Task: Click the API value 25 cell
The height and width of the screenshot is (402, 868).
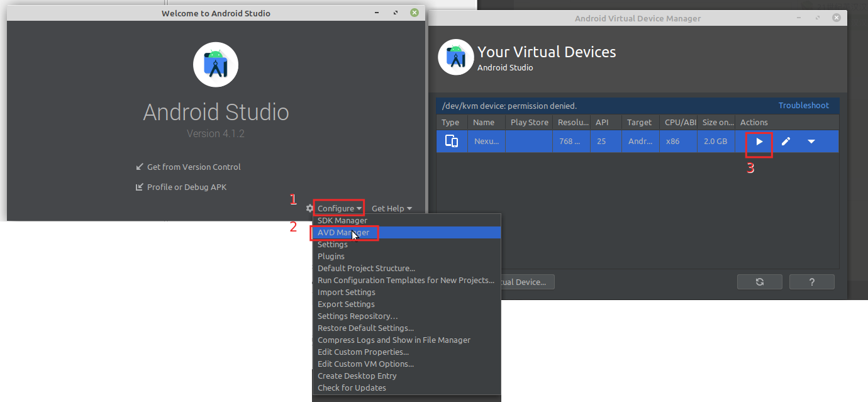Action: click(606, 142)
